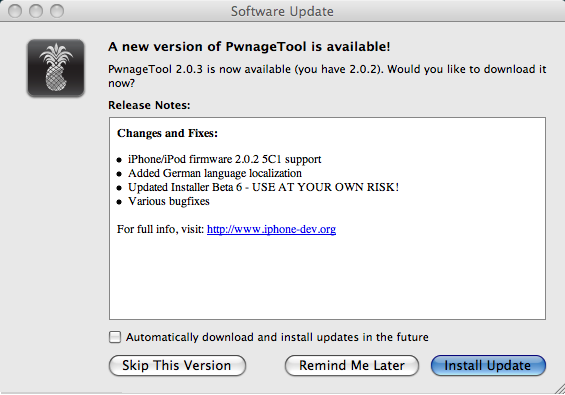The height and width of the screenshot is (395, 565).
Task: Close the Software Update window
Action: [15, 11]
